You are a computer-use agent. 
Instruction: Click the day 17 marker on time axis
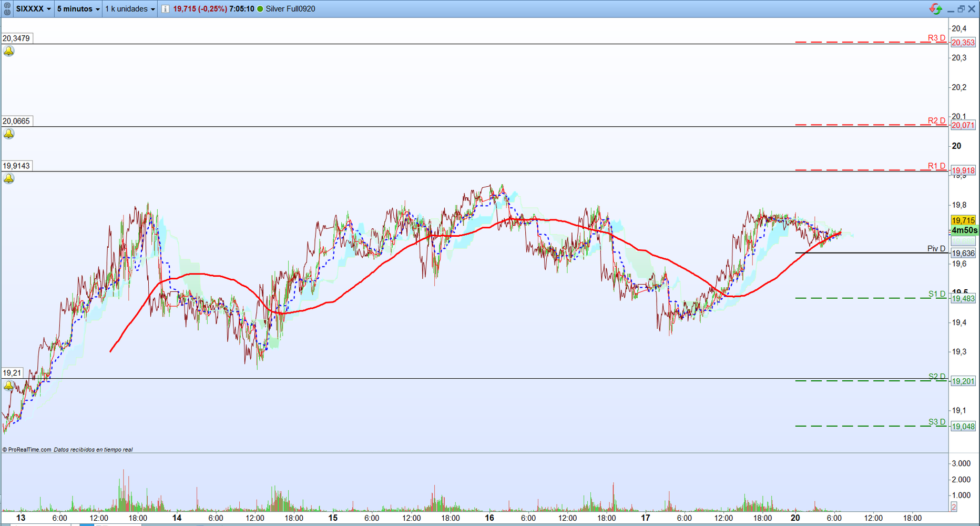point(646,518)
